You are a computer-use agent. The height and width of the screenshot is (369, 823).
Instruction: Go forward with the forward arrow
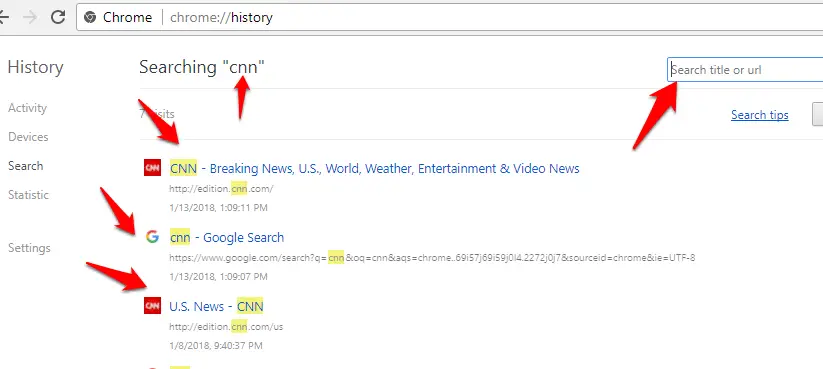tap(30, 17)
